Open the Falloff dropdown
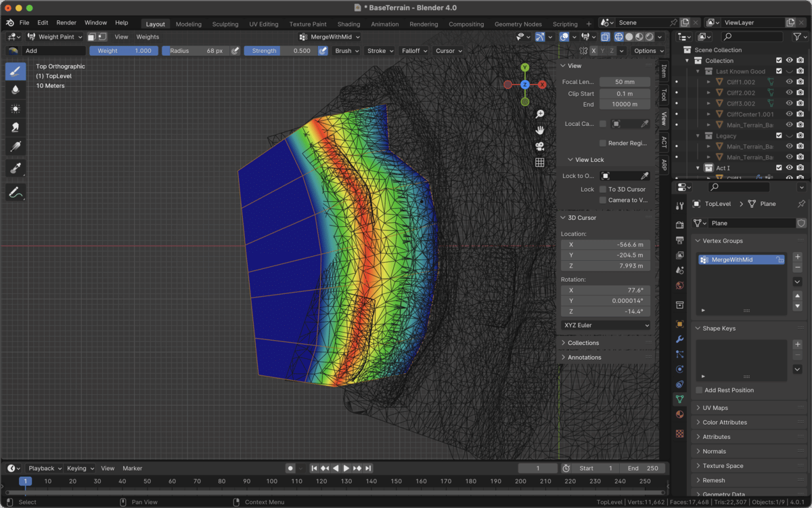This screenshot has height=508, width=812. tap(414, 51)
